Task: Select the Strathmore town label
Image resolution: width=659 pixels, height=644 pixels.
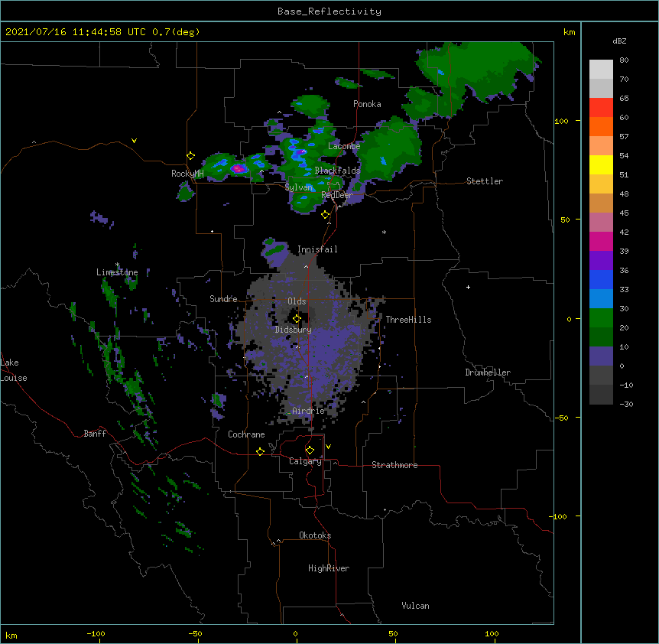Action: pos(394,465)
